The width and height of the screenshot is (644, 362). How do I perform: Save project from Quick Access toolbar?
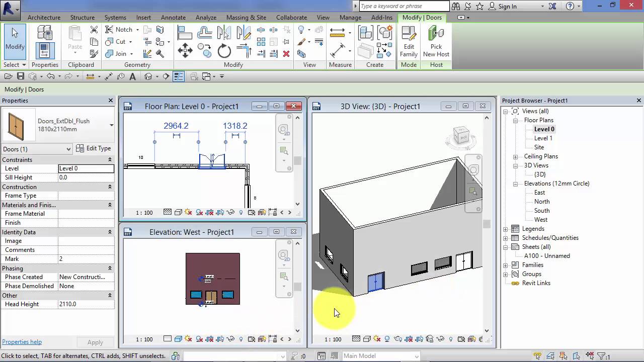pyautogui.click(x=21, y=76)
